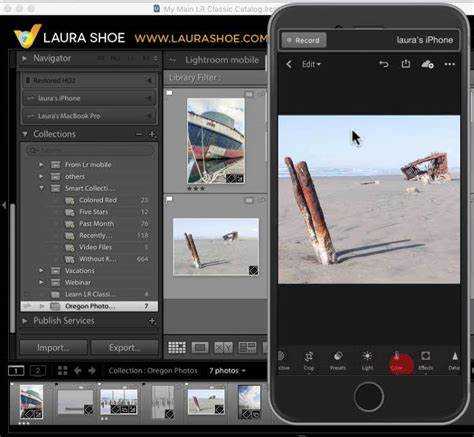Open the 7 photos filmstrip dropdown
This screenshot has height=437, width=474.
(x=227, y=371)
